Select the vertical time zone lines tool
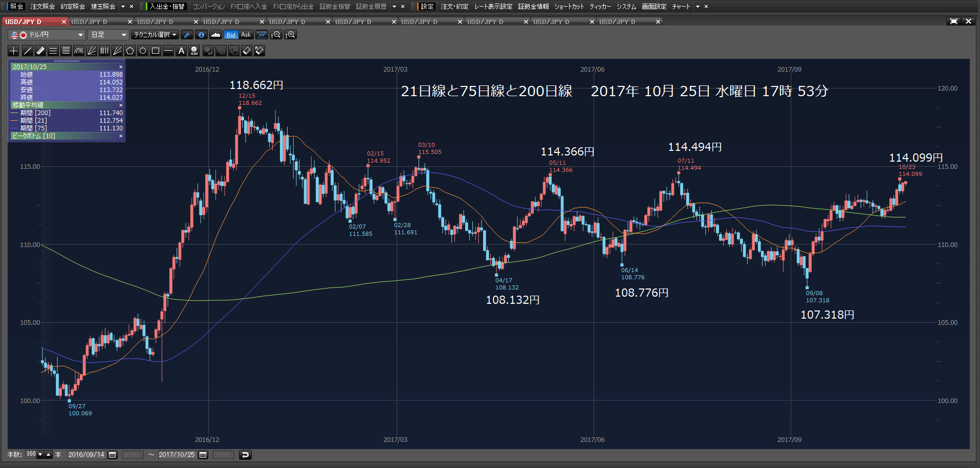 pos(104,51)
